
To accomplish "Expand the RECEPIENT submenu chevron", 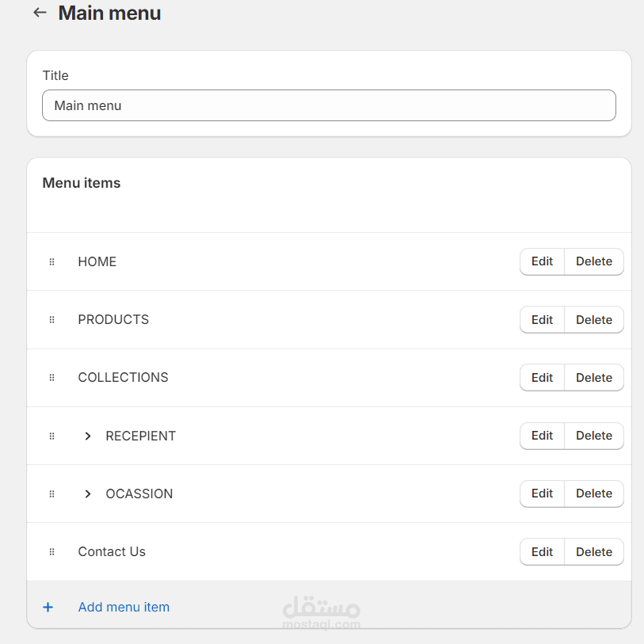I will 88,436.
